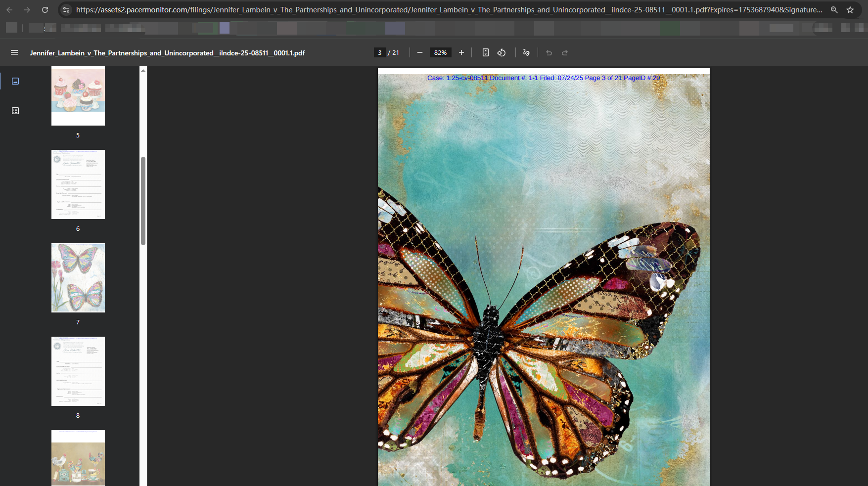The height and width of the screenshot is (486, 868).
Task: Select the page number input field
Action: coord(380,52)
